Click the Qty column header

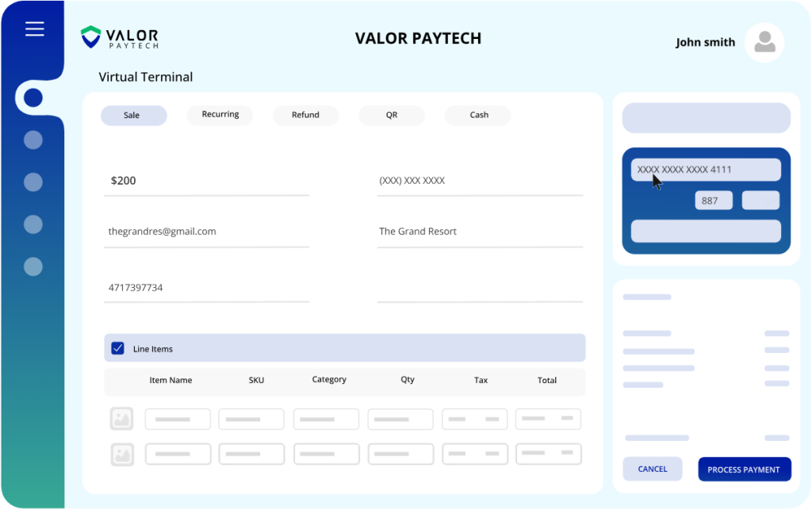408,379
